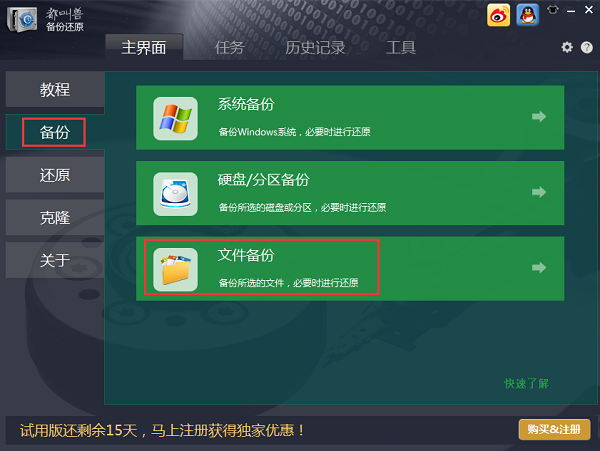Click description 备份所选的磁盘或分区，必要时进行还原

click(x=302, y=208)
